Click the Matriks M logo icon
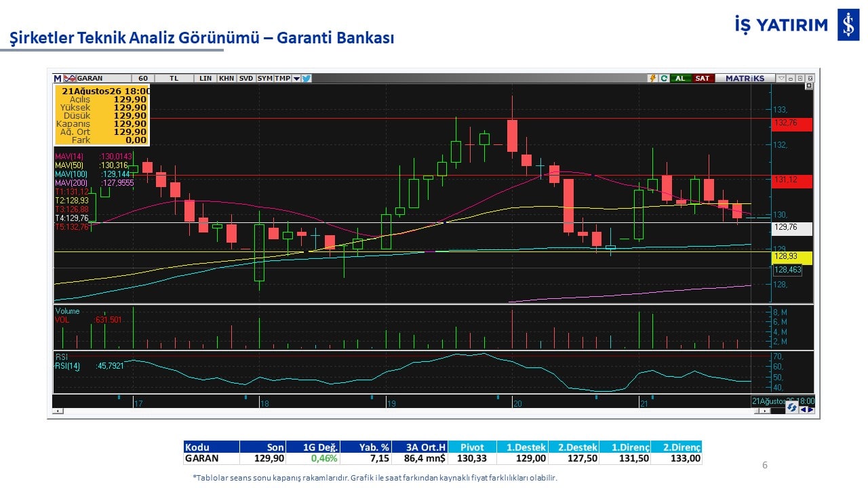 tap(57, 78)
